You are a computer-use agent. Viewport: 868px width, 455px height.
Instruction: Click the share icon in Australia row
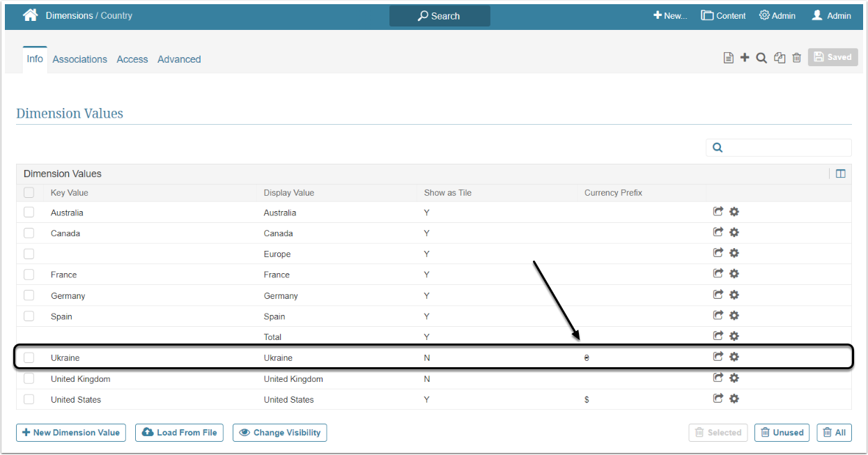coord(718,212)
